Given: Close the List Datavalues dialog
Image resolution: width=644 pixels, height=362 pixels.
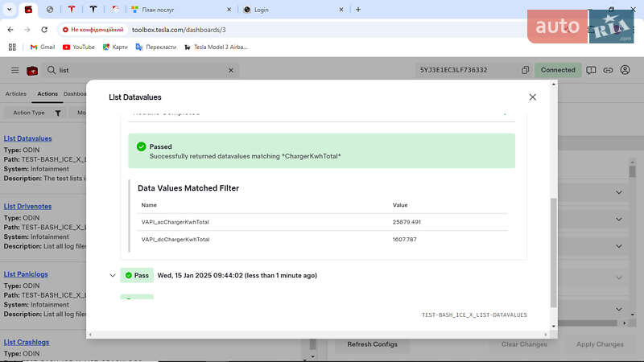Looking at the screenshot, I should click(x=532, y=97).
